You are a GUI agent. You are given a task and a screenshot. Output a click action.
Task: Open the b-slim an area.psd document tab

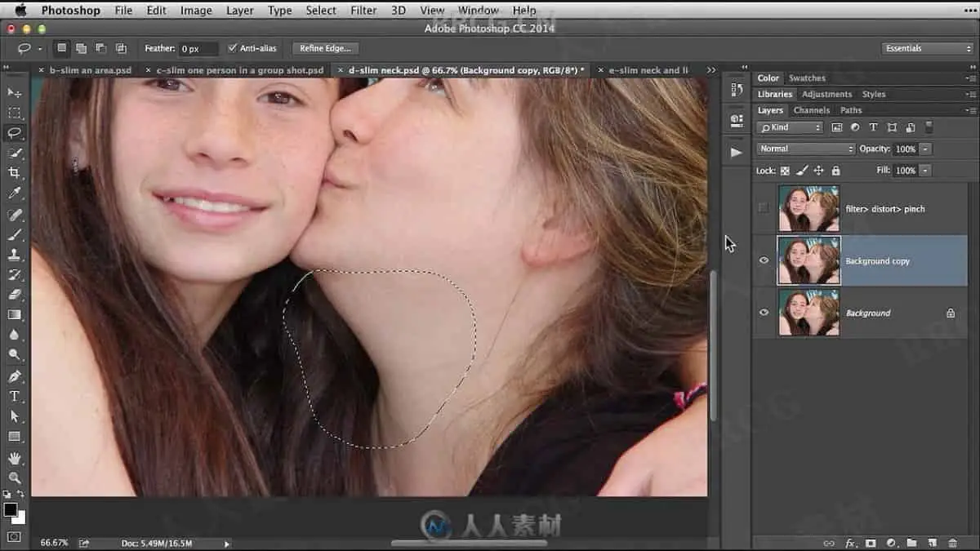90,70
